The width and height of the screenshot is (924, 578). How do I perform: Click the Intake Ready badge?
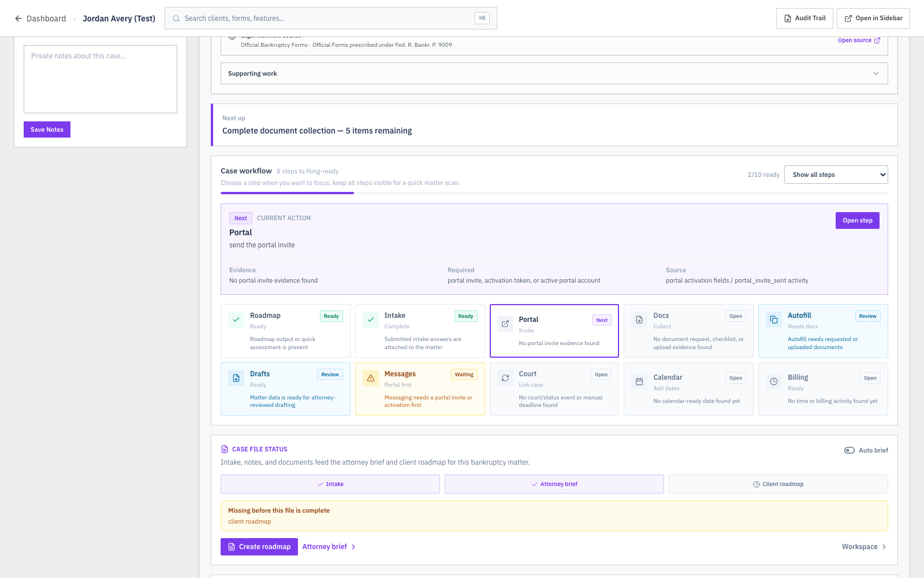click(x=466, y=316)
